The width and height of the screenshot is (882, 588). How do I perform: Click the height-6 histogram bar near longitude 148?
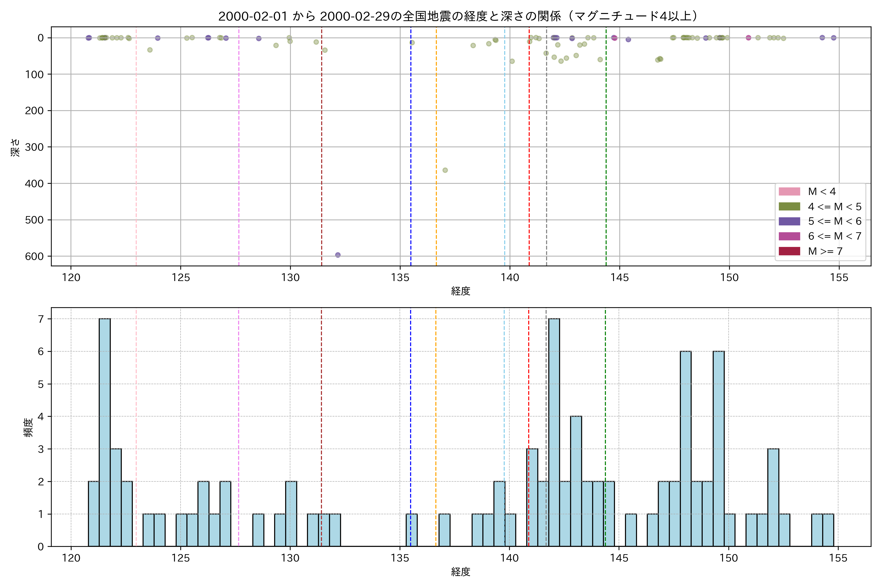[x=686, y=449]
